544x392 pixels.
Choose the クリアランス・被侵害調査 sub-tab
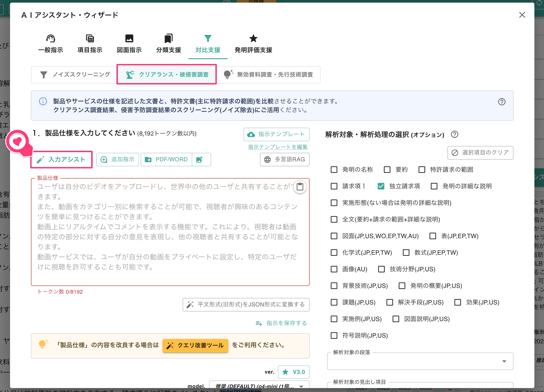point(167,74)
